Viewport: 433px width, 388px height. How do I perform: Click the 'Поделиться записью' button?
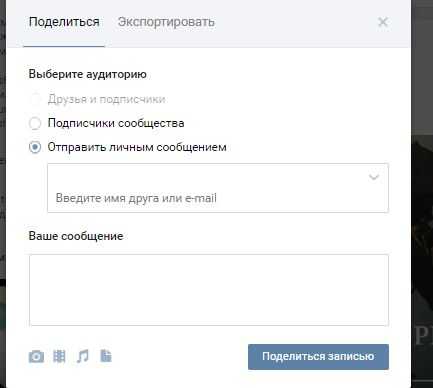(x=318, y=357)
